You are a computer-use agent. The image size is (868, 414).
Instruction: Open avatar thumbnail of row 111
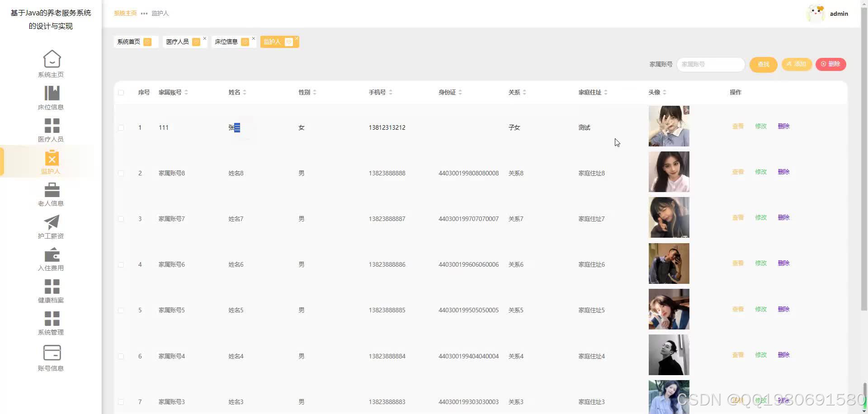(669, 126)
